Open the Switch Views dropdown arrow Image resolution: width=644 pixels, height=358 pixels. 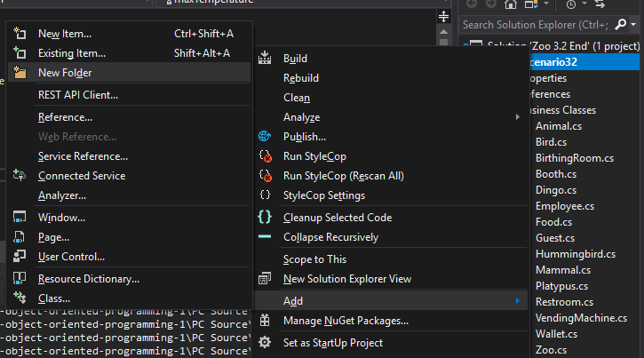545,4
